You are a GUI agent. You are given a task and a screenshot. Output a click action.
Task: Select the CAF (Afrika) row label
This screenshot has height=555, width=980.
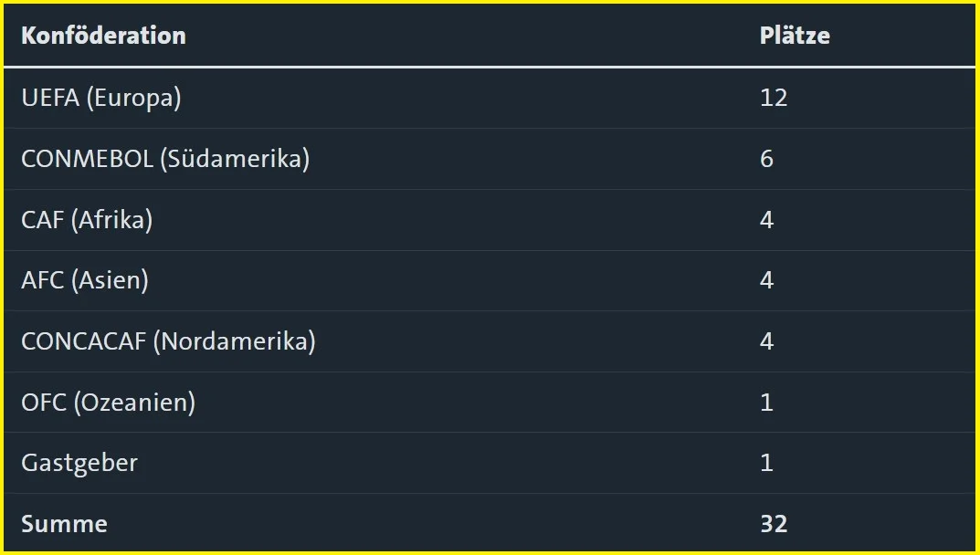point(87,220)
